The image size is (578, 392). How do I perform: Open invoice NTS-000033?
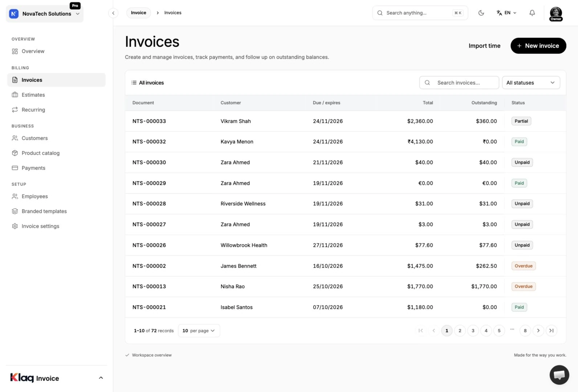[149, 121]
